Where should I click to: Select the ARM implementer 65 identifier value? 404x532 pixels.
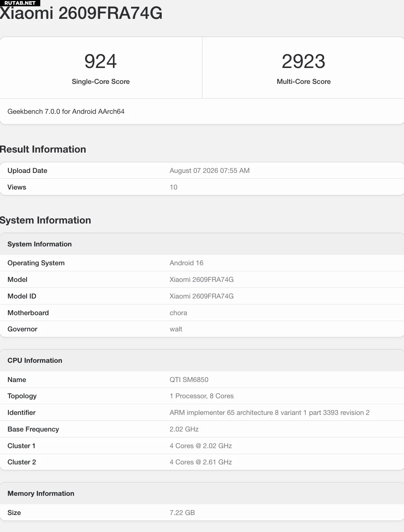[x=270, y=413]
